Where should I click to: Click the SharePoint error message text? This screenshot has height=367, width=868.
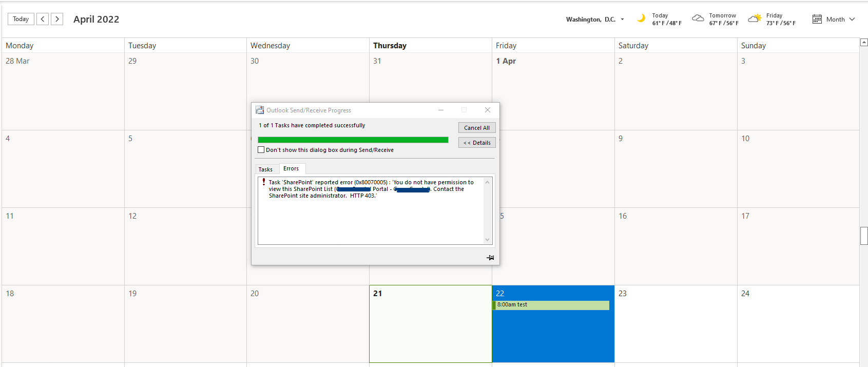point(371,189)
